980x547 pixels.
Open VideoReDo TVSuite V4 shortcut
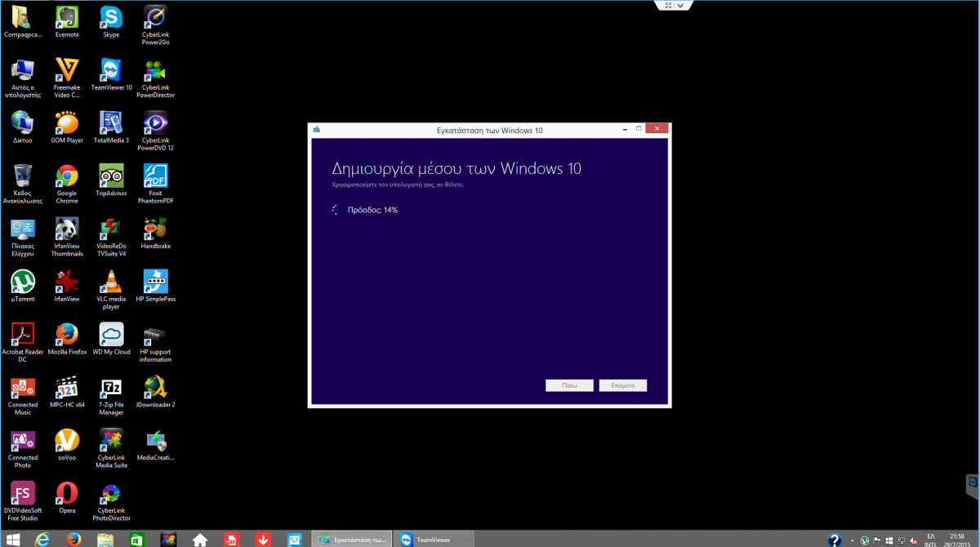(x=111, y=237)
